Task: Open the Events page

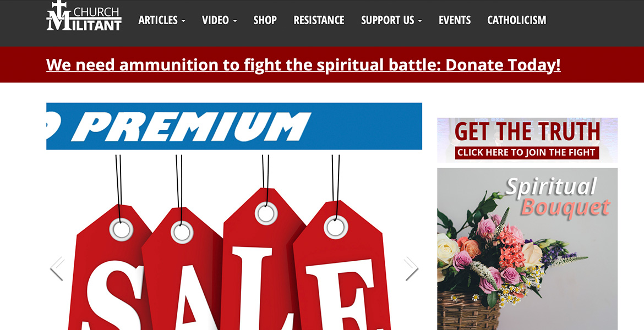Action: point(455,20)
